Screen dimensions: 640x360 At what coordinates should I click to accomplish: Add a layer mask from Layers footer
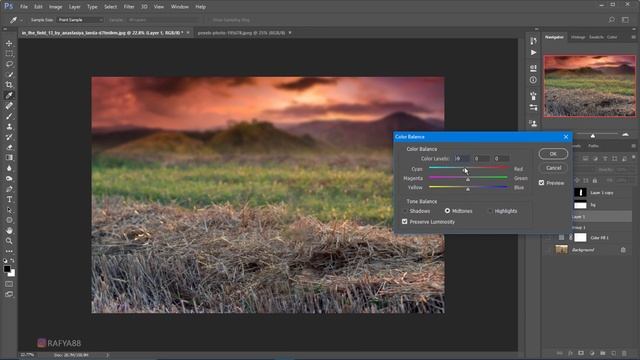point(581,353)
